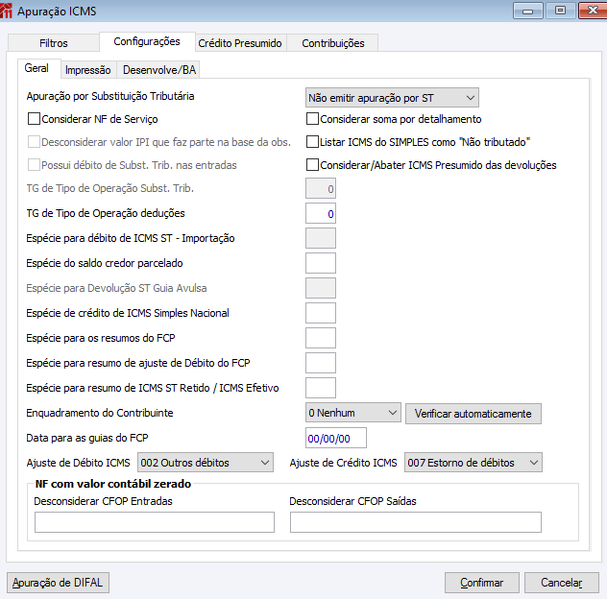The image size is (607, 599).
Task: Focus the Espécie do saldo credor parcelado field
Action: coord(321,263)
